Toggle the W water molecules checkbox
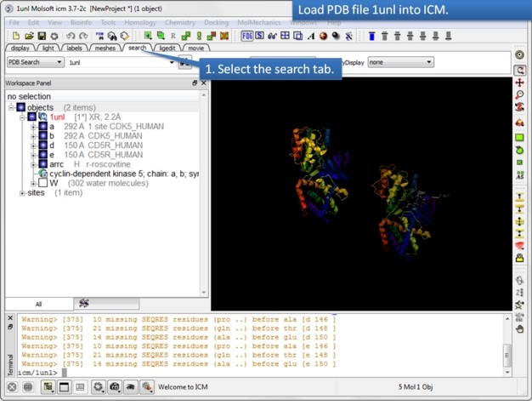 coord(42,183)
